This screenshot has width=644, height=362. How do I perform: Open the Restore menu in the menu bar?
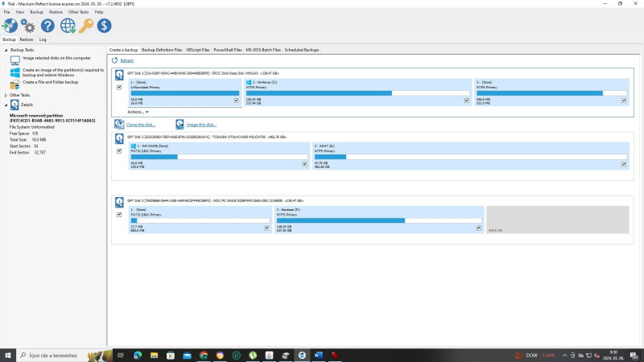[56, 12]
